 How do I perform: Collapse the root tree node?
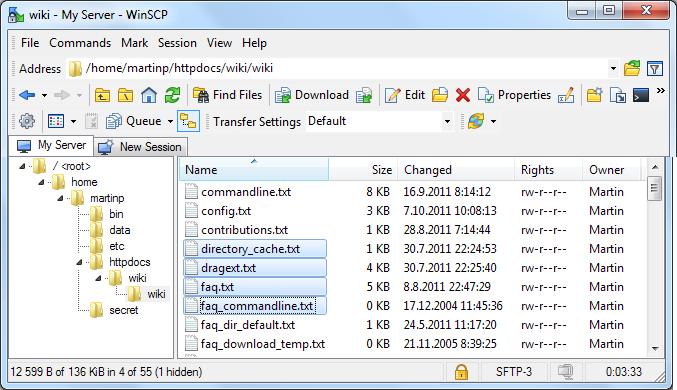22,166
